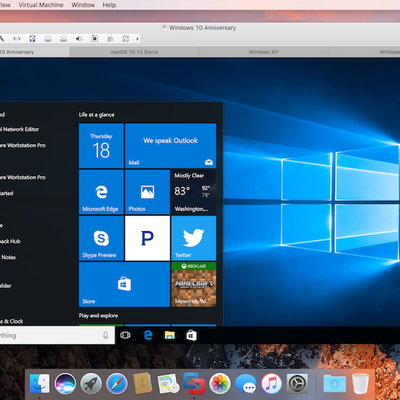
Task: Open Task View on the Windows taskbar
Action: [125, 335]
